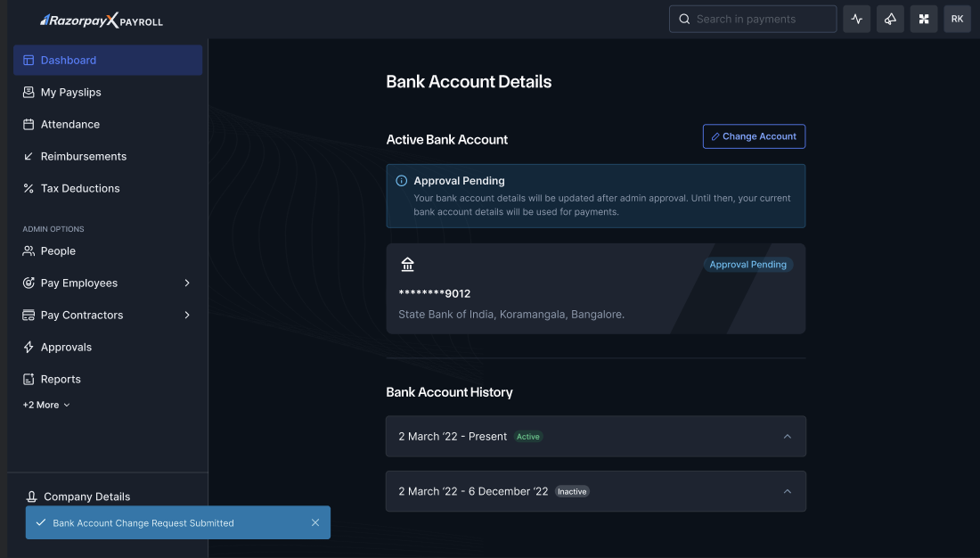This screenshot has width=980, height=558.
Task: Go to My Payslips in sidebar
Action: (70, 93)
